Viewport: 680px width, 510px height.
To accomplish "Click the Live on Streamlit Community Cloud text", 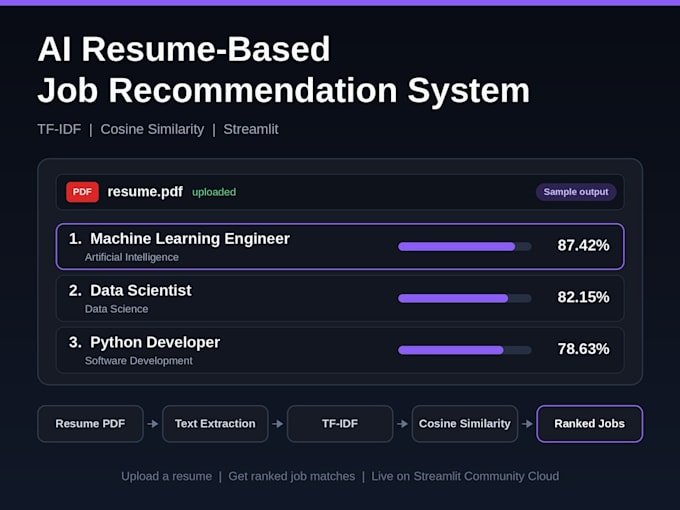I will pyautogui.click(x=465, y=476).
